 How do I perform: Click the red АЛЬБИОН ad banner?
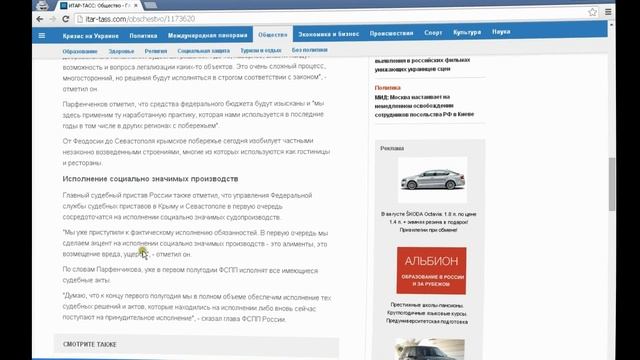point(431,270)
